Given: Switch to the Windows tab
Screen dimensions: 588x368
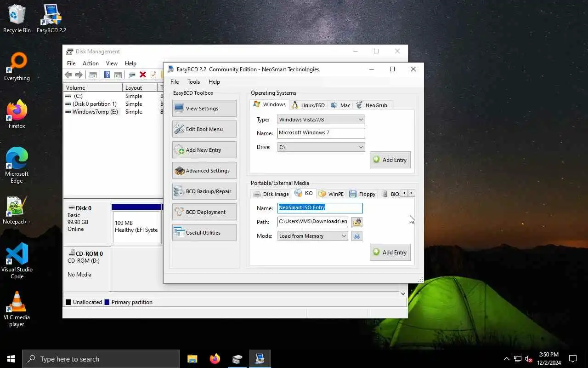Looking at the screenshot, I should coord(270,104).
